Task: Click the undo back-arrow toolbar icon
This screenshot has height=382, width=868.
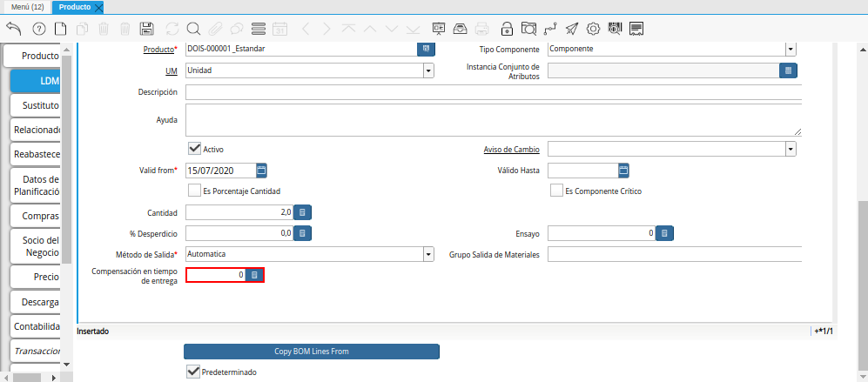Action: pos(13,28)
